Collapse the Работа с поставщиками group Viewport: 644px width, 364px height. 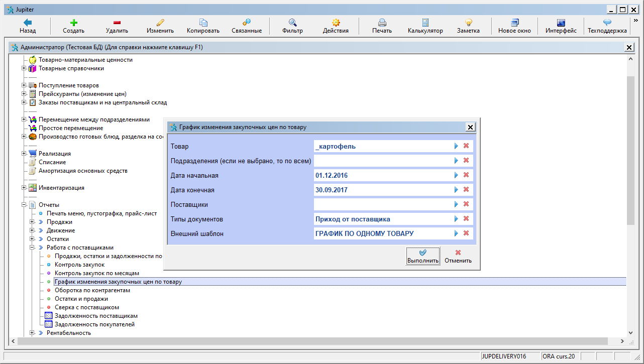click(x=32, y=248)
